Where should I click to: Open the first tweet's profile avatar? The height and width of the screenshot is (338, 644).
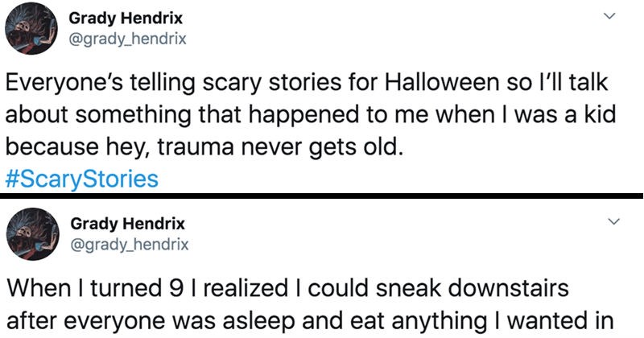pos(31,29)
